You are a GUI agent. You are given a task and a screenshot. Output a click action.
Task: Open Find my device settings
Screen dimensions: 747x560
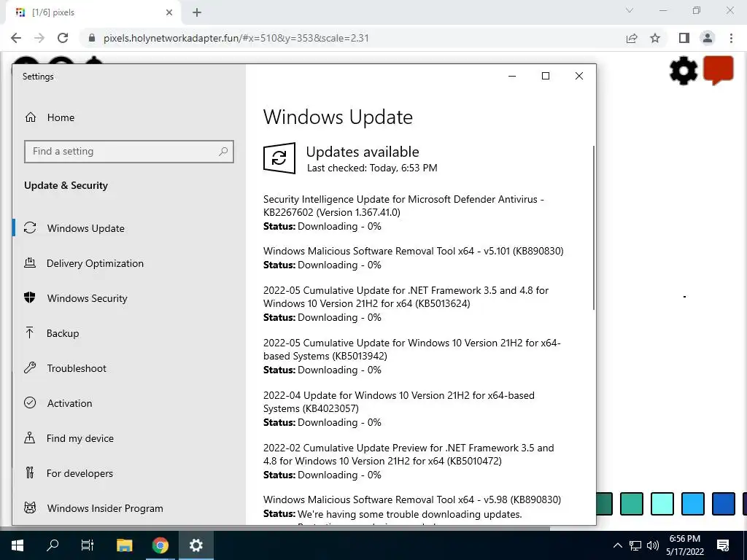click(x=80, y=438)
